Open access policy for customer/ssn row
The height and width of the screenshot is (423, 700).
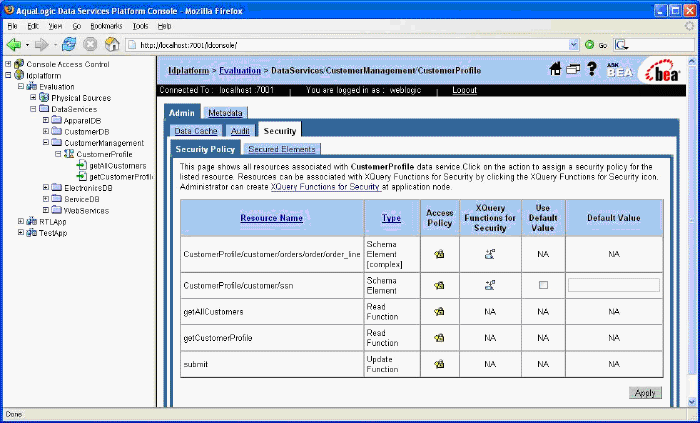439,286
